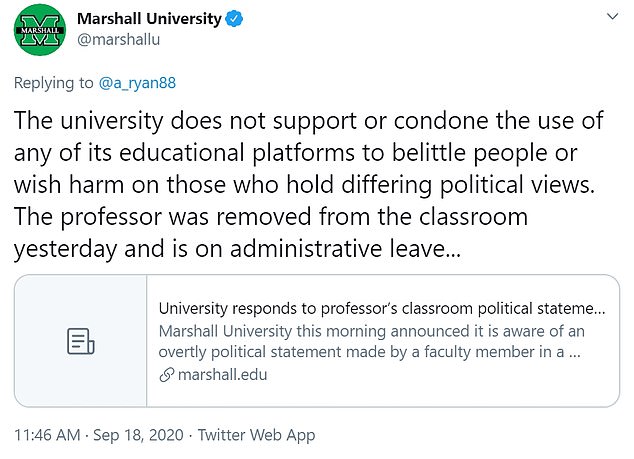
Task: Click the 'Replying to' label
Action: coord(54,83)
